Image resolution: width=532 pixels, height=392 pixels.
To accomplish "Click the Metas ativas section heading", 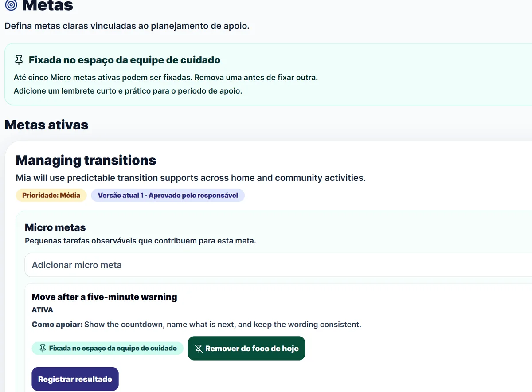I will pyautogui.click(x=46, y=125).
